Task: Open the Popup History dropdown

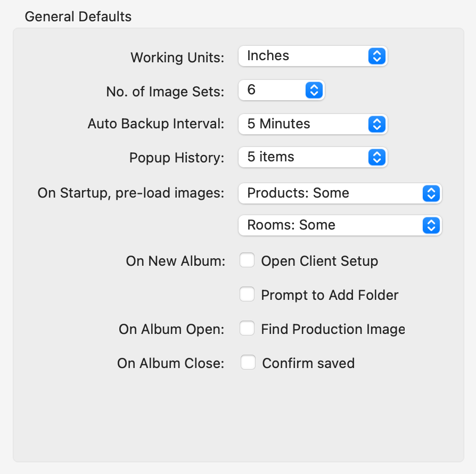Action: click(x=313, y=157)
